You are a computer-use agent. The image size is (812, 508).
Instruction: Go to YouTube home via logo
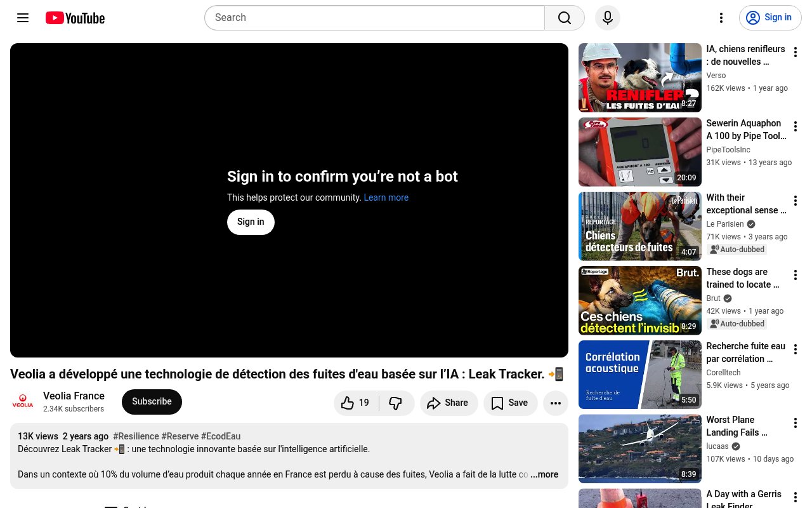pyautogui.click(x=75, y=18)
